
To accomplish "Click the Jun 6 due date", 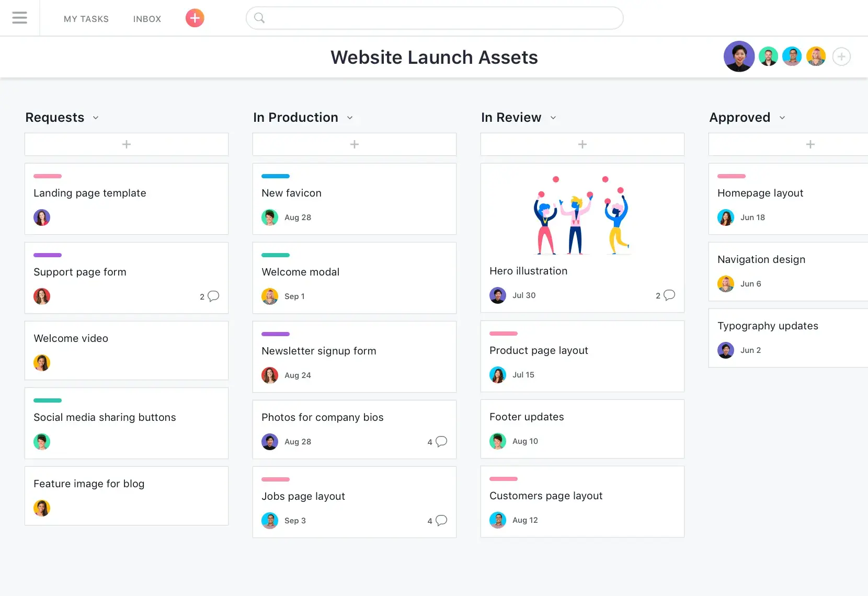I will [750, 284].
